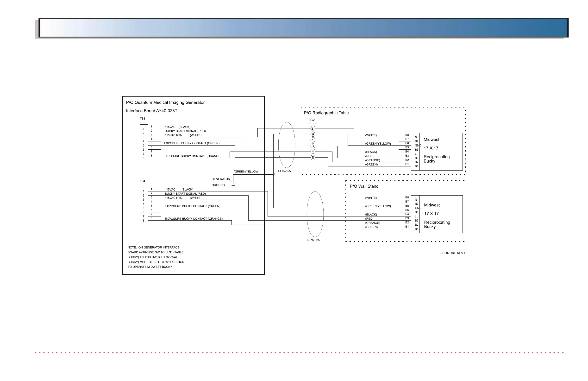Click circled terminal 1 on TB2
The image size is (588, 381).
313,140
